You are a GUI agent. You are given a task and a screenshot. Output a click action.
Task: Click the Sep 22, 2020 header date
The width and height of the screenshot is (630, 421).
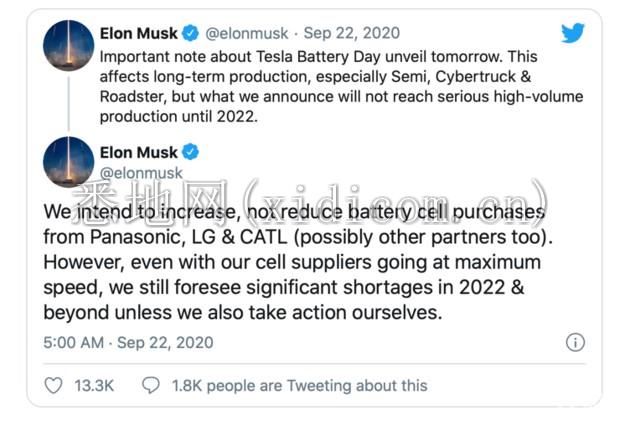click(352, 33)
